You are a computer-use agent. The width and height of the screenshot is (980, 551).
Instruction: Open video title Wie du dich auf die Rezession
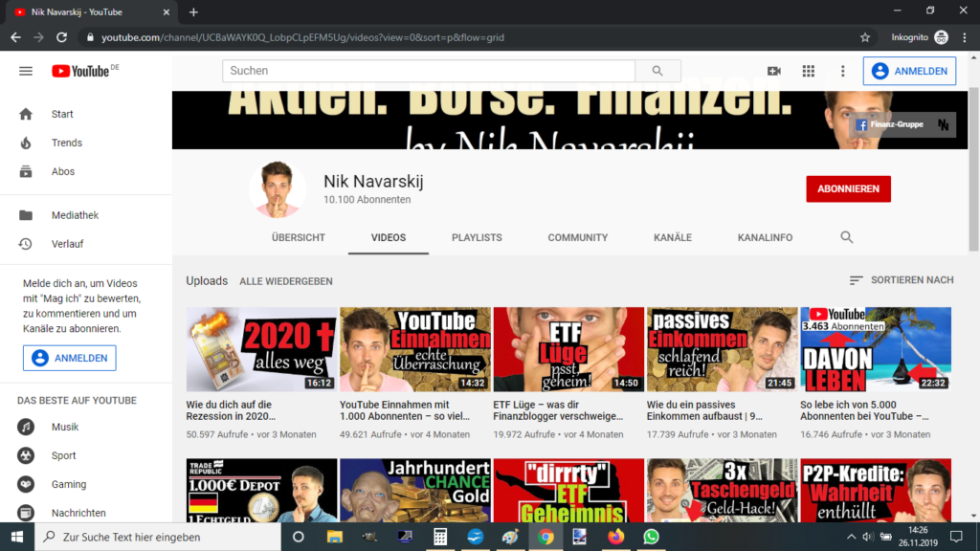[231, 410]
